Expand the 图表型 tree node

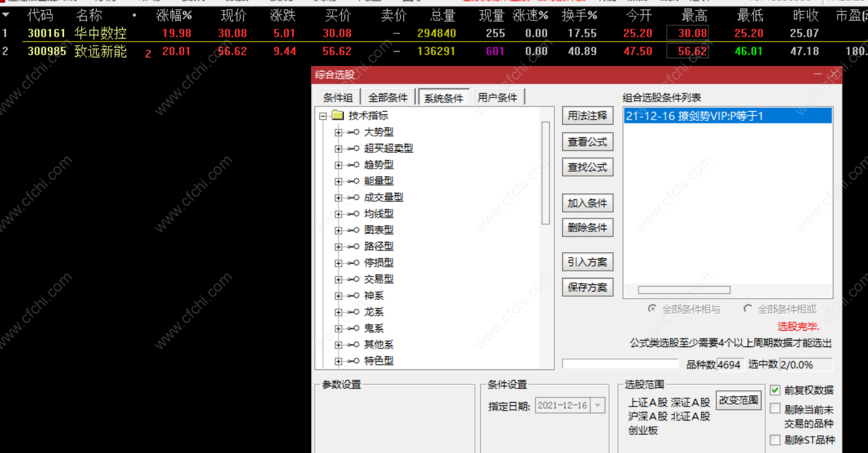338,231
